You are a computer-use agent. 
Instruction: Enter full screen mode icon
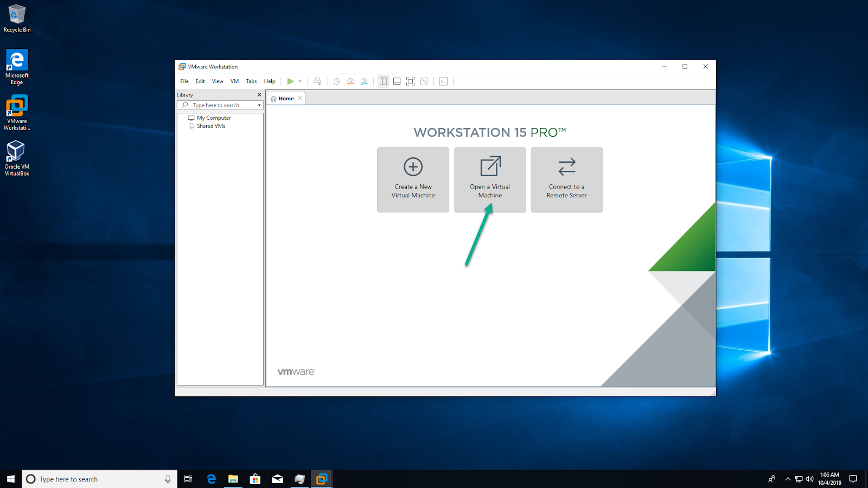410,81
